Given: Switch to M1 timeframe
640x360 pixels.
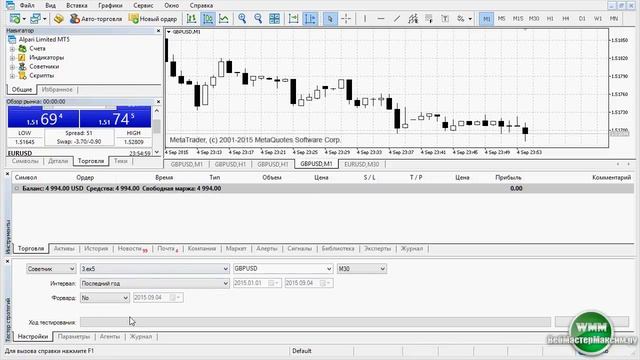Looking at the screenshot, I should click(x=486, y=19).
